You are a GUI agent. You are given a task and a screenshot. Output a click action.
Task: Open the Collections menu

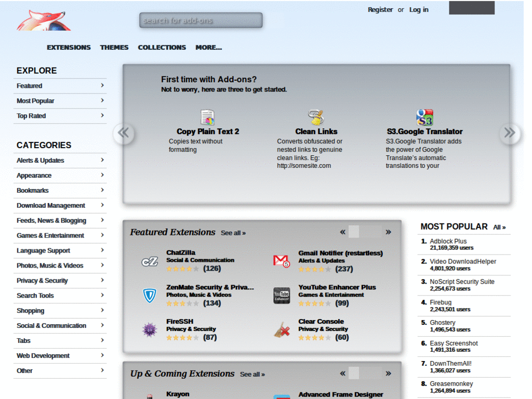coord(162,47)
